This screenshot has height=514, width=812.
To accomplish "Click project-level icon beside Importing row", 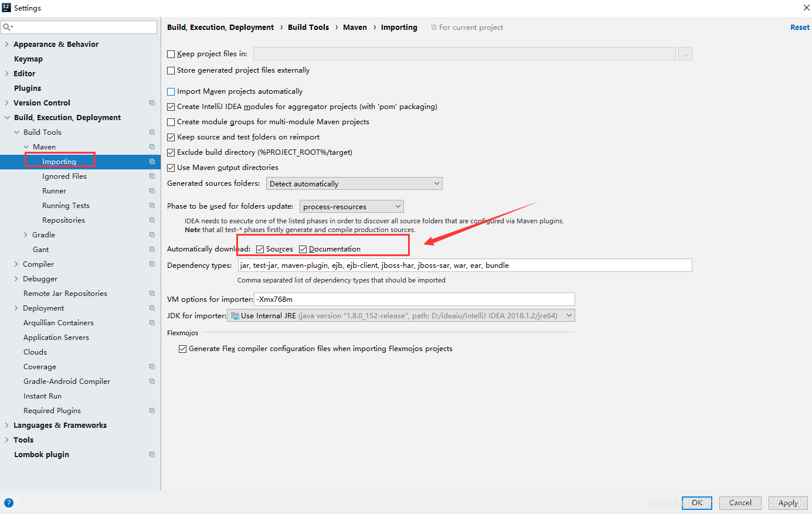I will pos(152,161).
